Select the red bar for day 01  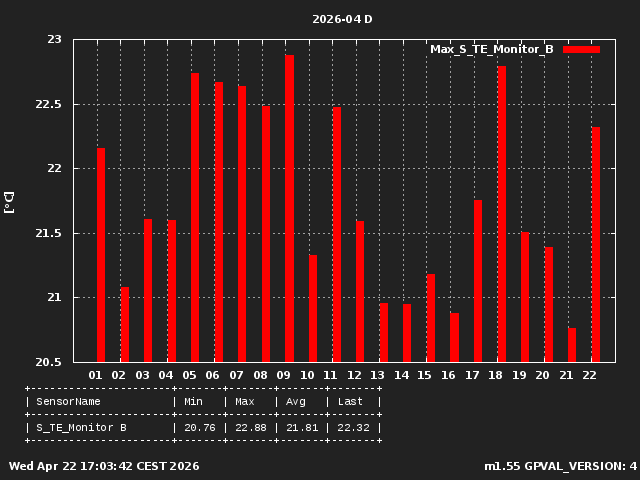click(101, 255)
